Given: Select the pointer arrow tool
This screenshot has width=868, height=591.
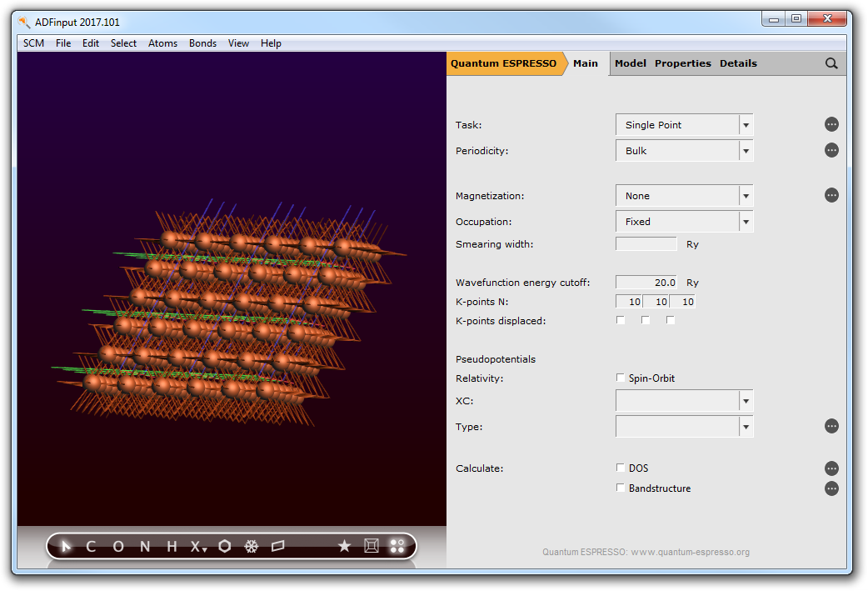Looking at the screenshot, I should (x=66, y=547).
